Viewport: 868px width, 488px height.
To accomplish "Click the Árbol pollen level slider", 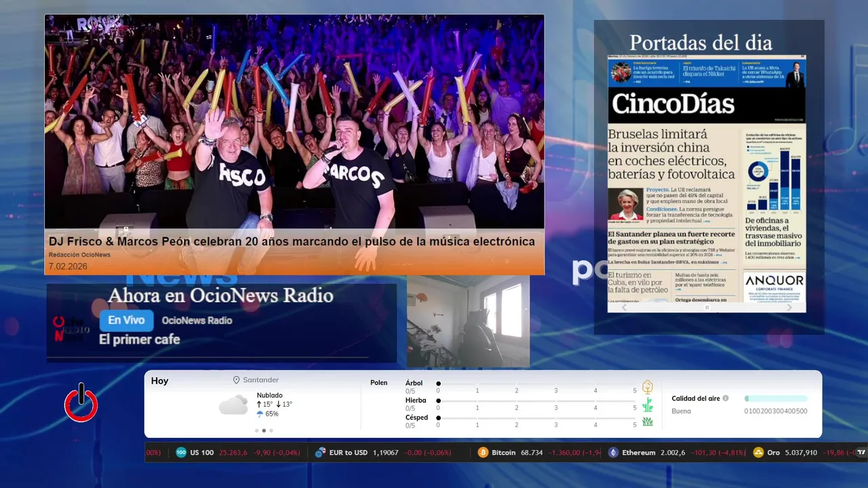I will click(536, 384).
